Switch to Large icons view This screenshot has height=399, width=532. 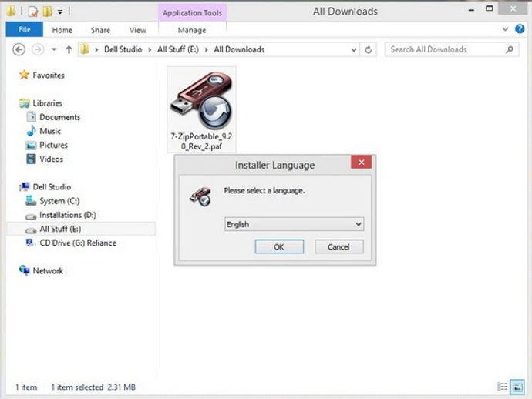[517, 387]
